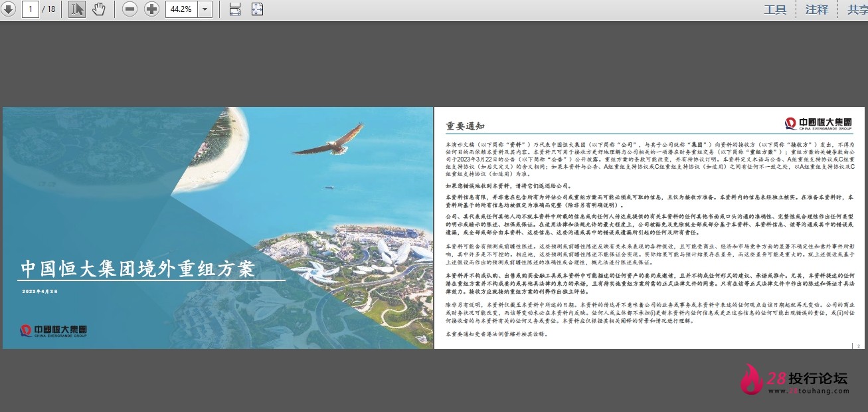Open the 注释 panel
This screenshot has width=868, height=412.
click(x=817, y=10)
